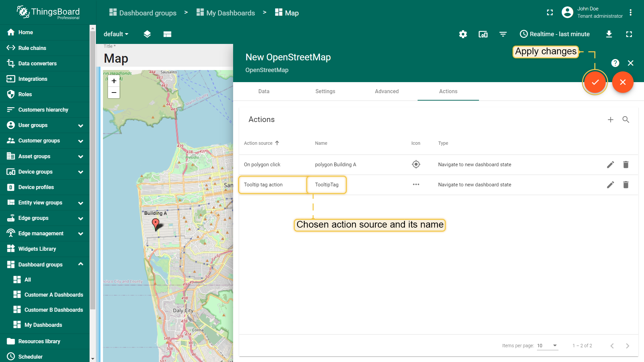Collapse Dashboard groups menu
Screen dimensions: 644x362
(x=45, y=264)
